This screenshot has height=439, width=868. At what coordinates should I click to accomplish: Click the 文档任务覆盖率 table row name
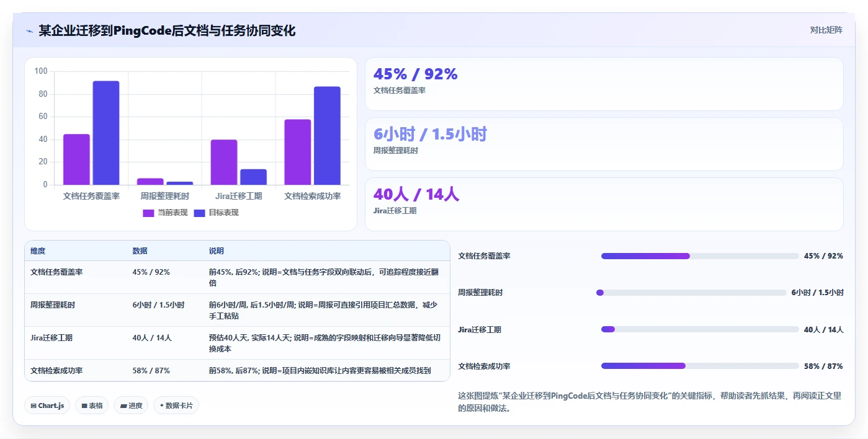click(56, 272)
